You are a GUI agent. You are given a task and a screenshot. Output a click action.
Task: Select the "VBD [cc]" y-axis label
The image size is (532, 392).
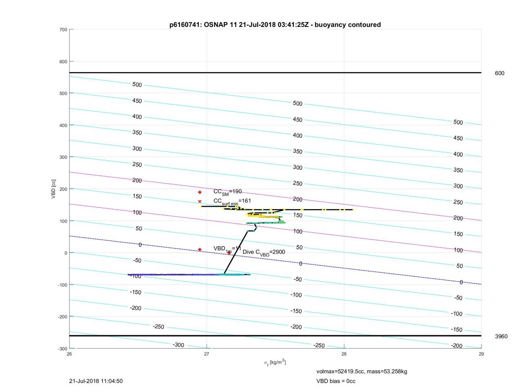(54, 189)
